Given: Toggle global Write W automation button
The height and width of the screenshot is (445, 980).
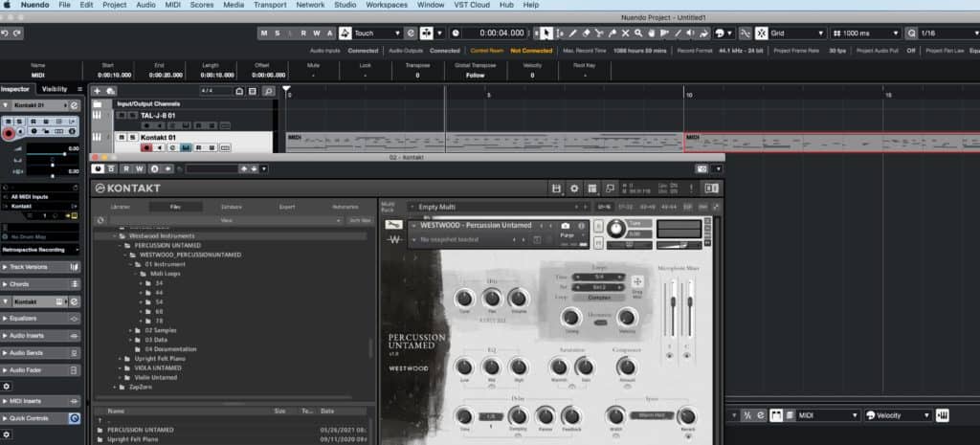Looking at the screenshot, I should click(x=317, y=33).
